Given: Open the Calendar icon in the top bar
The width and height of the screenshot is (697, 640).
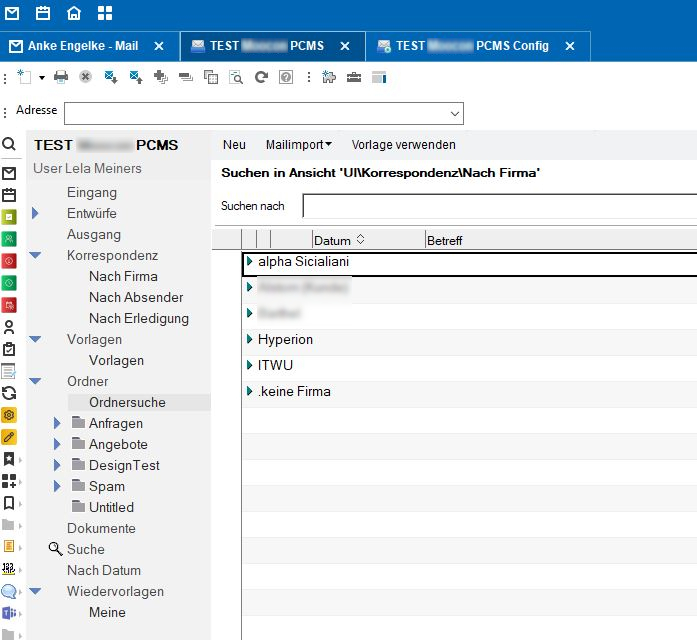Looking at the screenshot, I should click(43, 13).
